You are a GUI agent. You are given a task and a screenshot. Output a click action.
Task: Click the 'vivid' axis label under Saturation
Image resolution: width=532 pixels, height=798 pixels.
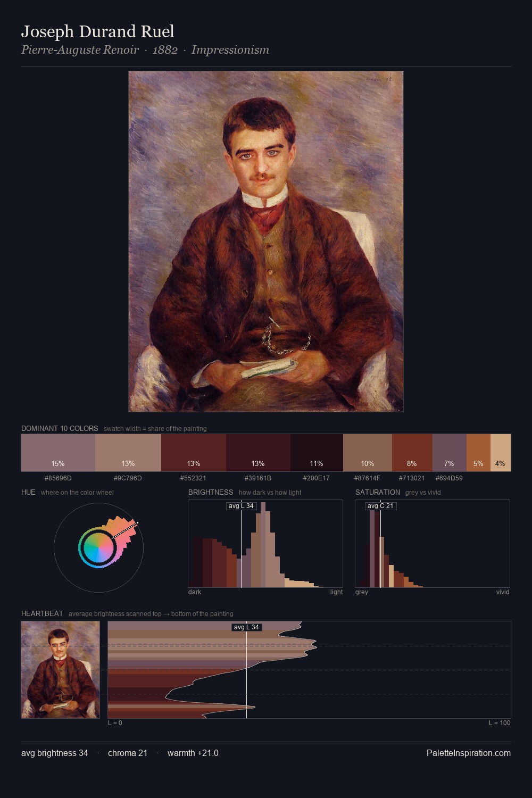click(503, 592)
